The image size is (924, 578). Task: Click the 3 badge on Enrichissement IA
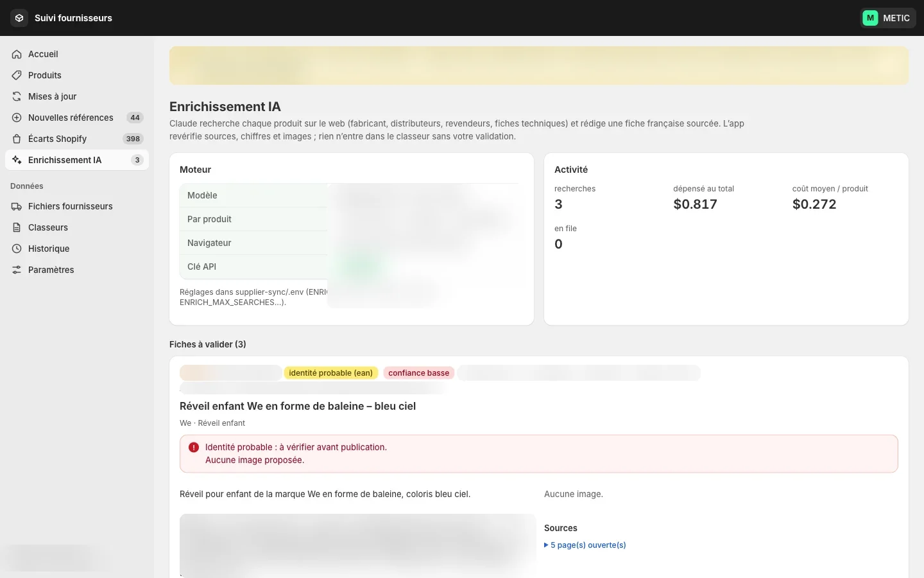coord(137,160)
